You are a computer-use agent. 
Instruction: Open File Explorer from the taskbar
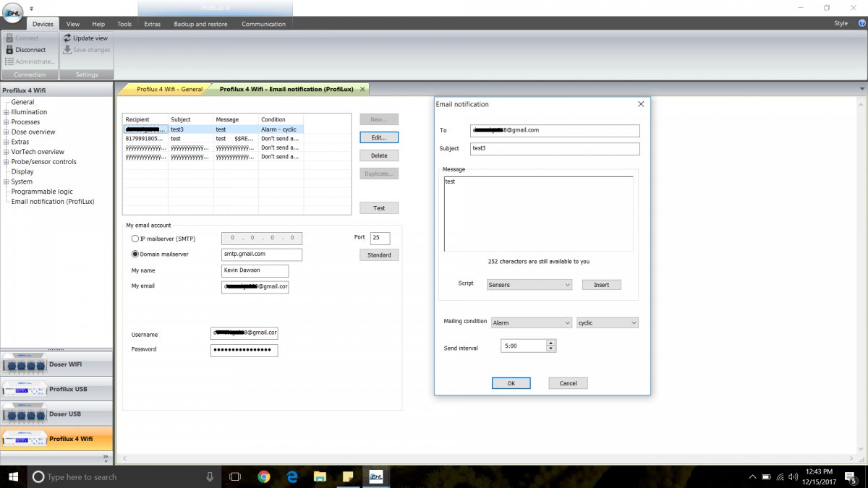tap(320, 476)
